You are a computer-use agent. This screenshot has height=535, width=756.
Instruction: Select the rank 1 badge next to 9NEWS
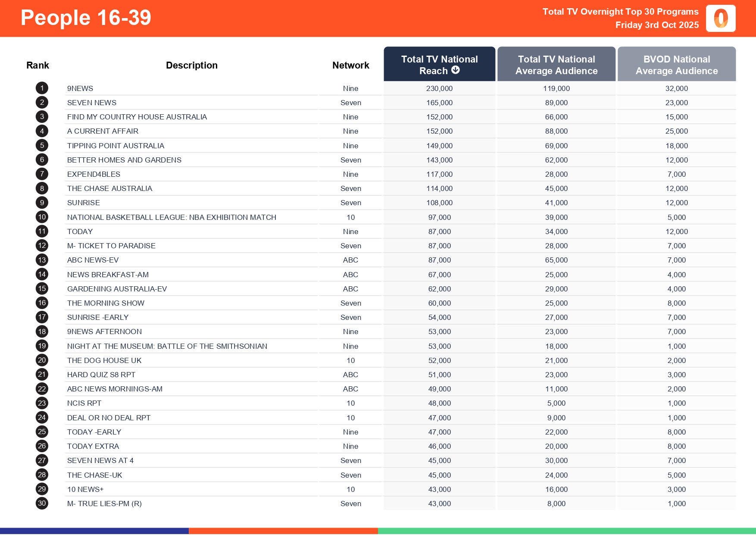click(x=41, y=88)
